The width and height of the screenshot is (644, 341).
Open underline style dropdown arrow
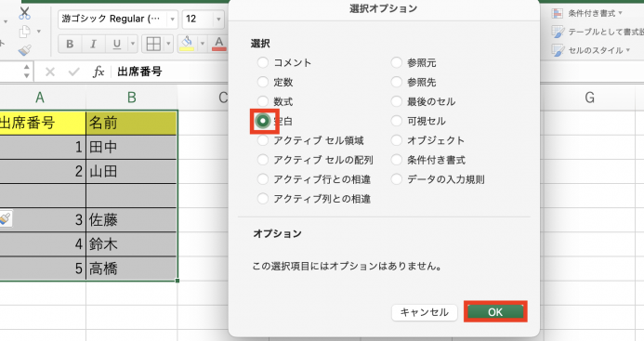pyautogui.click(x=132, y=44)
